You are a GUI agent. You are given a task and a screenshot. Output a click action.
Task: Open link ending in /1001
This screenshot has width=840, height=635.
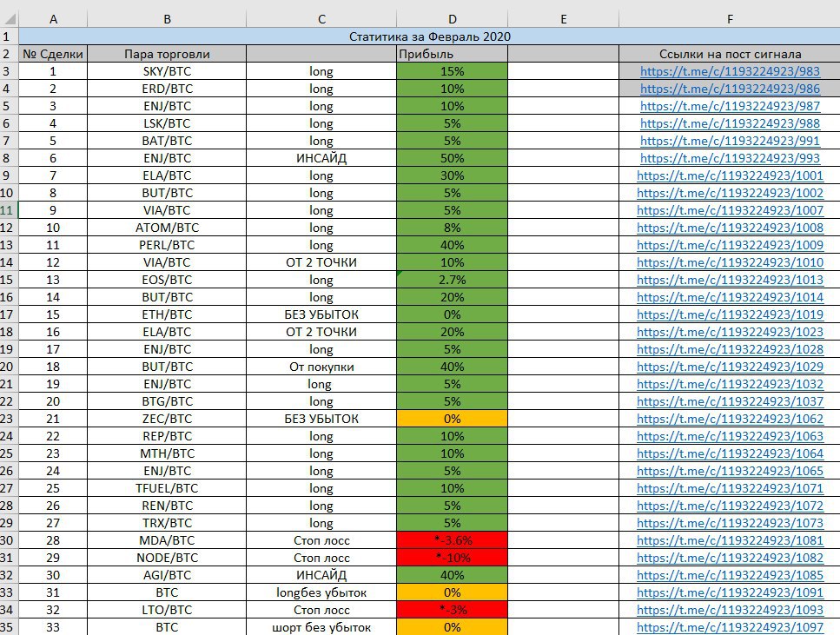click(730, 175)
